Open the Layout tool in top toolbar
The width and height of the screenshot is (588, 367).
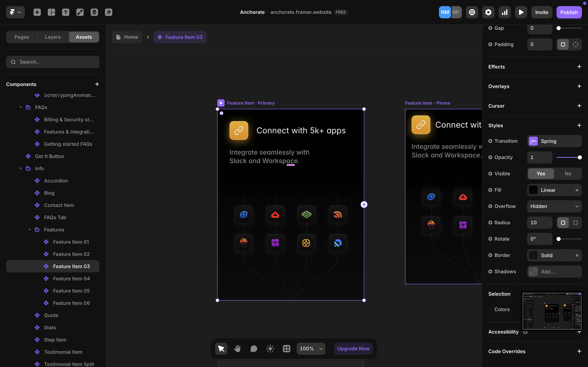51,12
